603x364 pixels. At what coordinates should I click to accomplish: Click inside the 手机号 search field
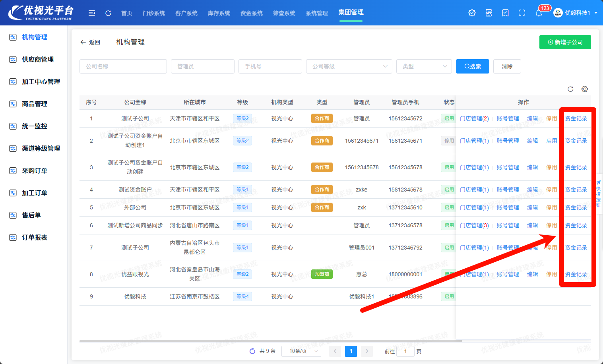pyautogui.click(x=270, y=66)
